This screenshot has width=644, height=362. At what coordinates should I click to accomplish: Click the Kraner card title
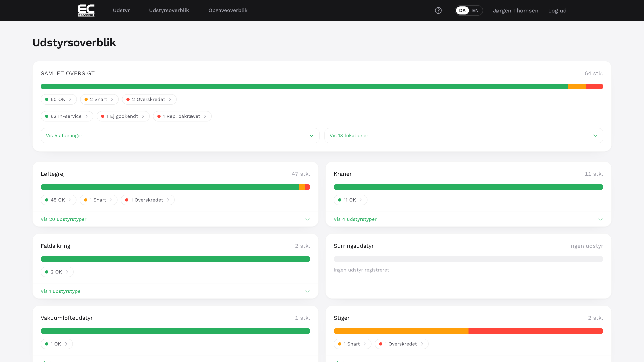point(343,174)
